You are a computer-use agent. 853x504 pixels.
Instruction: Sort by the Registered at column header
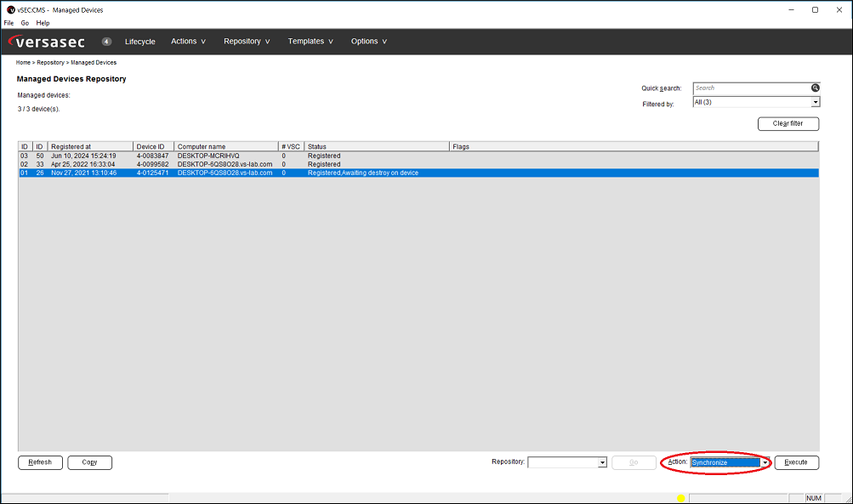pos(90,147)
